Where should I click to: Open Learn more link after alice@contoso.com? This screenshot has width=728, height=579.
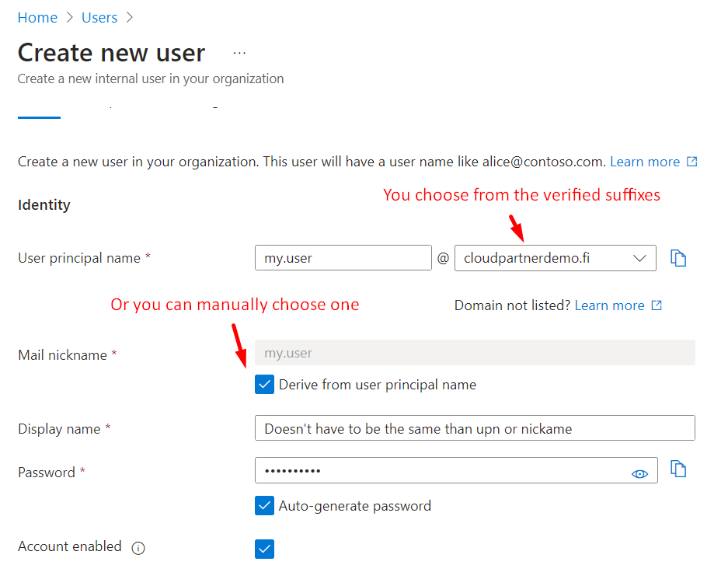tap(644, 162)
